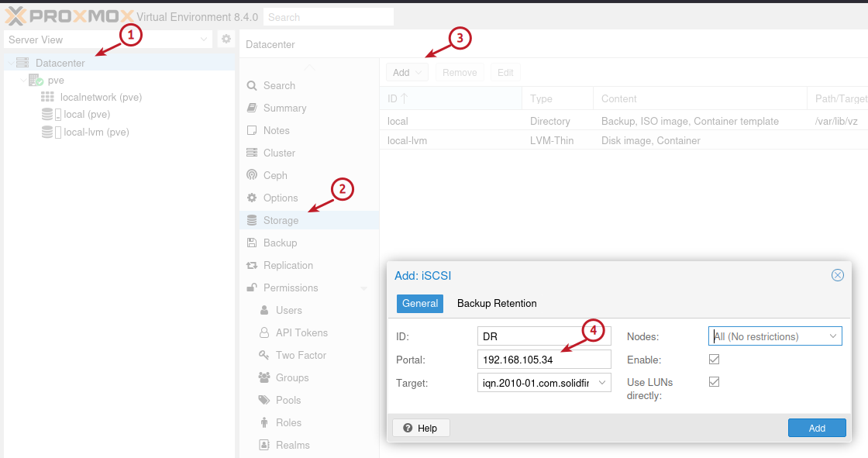Open the Server View gear settings icon
868x458 pixels.
tap(226, 39)
